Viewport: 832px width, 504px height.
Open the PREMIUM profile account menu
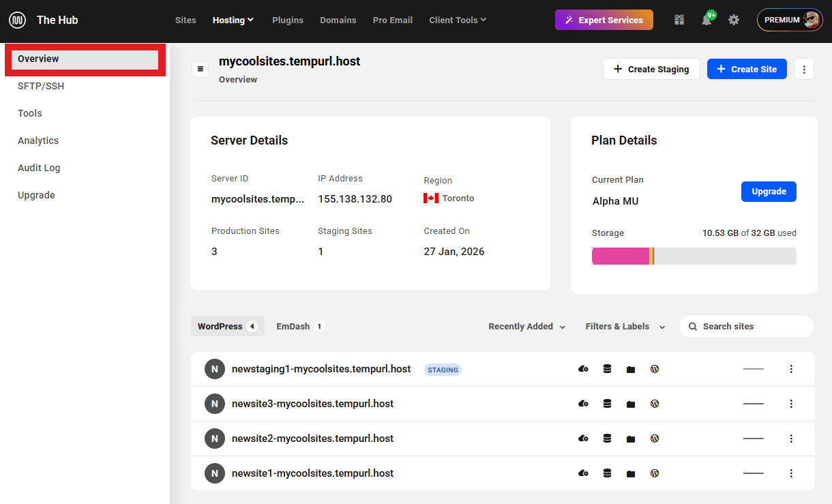(790, 20)
